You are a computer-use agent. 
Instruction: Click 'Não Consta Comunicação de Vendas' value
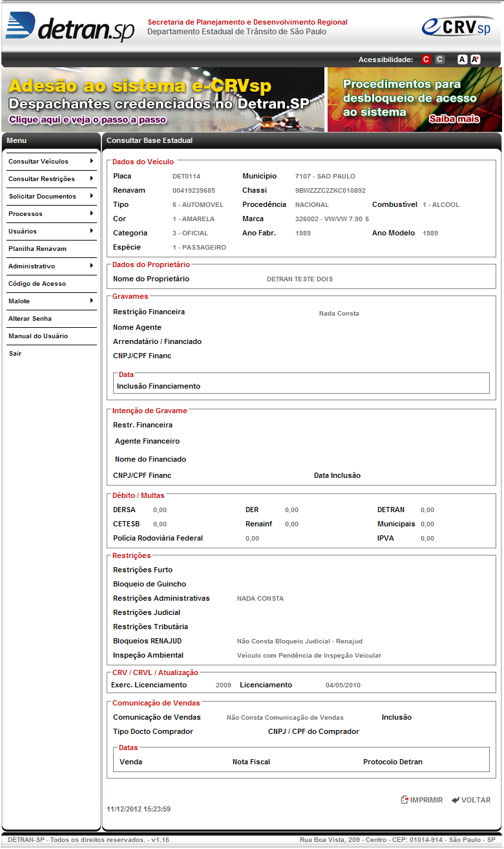tap(285, 718)
